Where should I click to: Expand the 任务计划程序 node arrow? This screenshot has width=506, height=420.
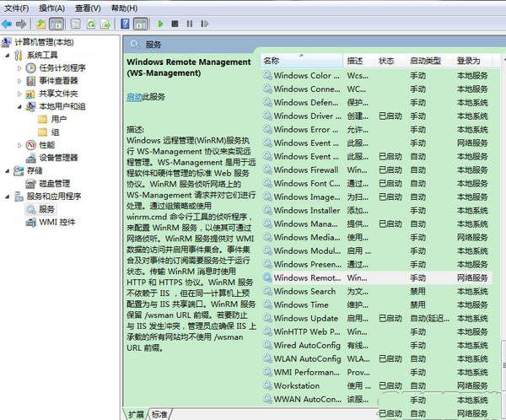(19, 68)
